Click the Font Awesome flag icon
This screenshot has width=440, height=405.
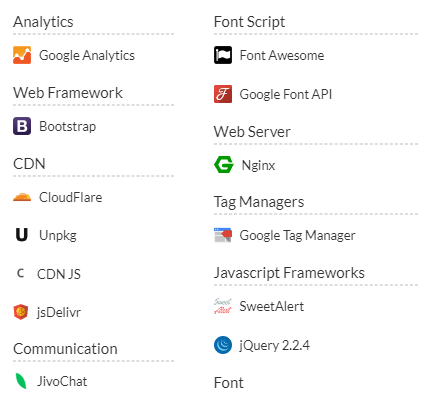click(223, 55)
